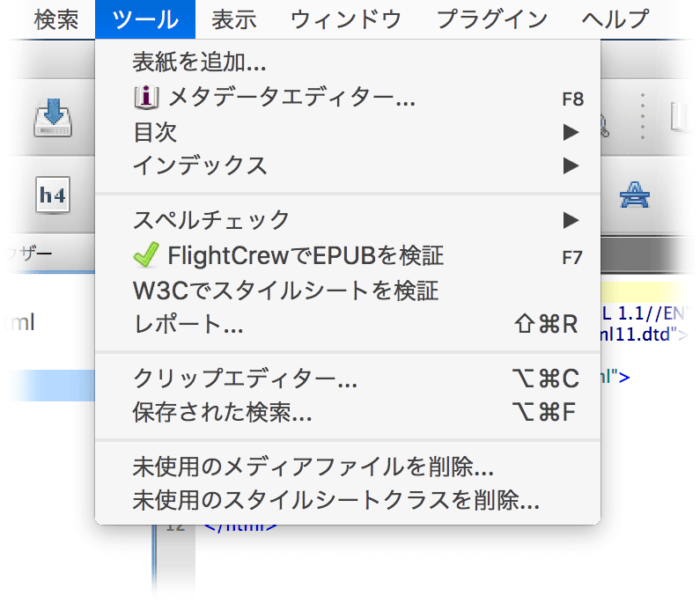
Task: Open the プラグイン menu
Action: pyautogui.click(x=491, y=19)
